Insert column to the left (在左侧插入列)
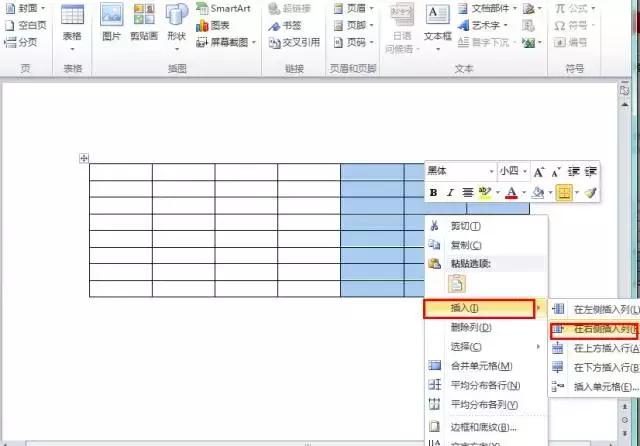Image resolution: width=640 pixels, height=446 pixels. pyautogui.click(x=595, y=309)
